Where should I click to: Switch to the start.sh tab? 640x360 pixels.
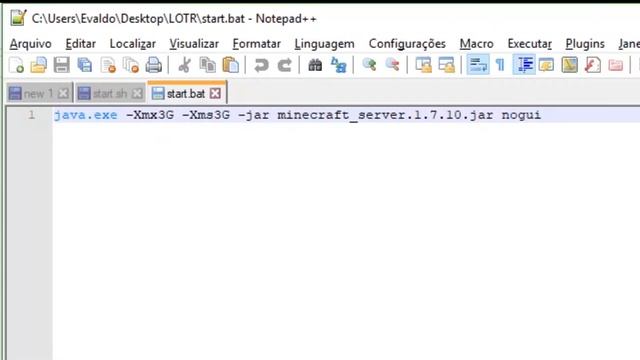pos(111,93)
